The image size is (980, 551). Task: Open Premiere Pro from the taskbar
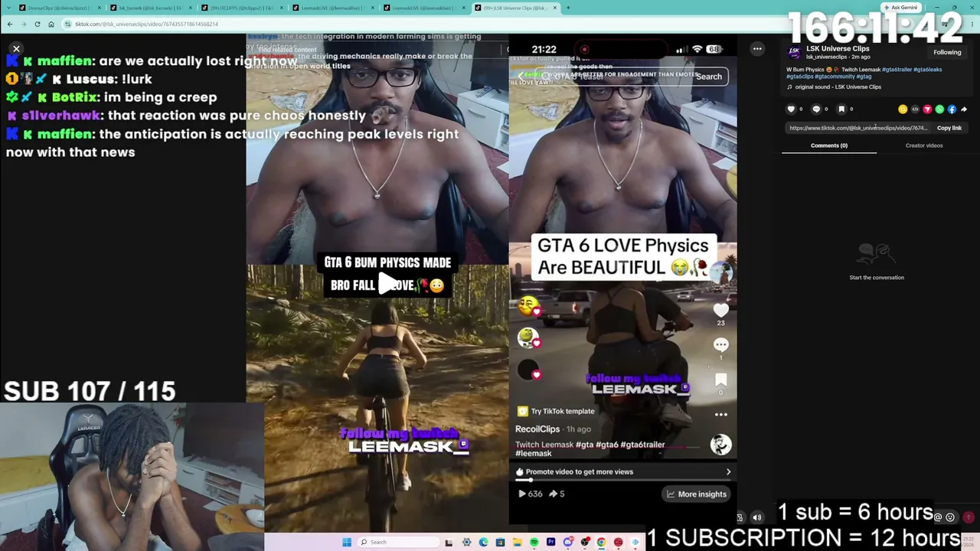(x=550, y=543)
